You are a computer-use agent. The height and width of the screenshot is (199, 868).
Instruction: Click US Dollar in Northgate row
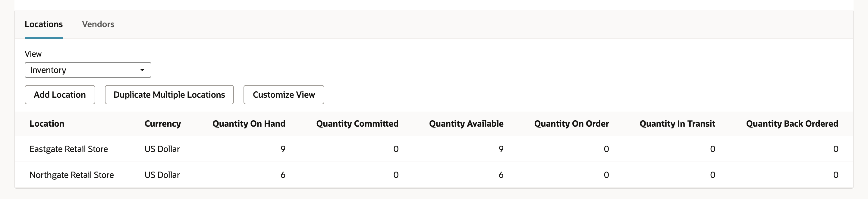tap(162, 175)
